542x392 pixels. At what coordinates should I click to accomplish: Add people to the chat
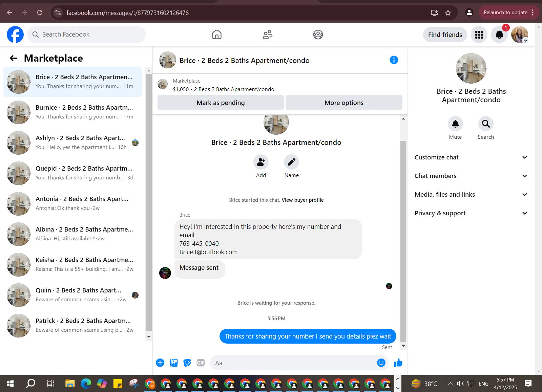[x=261, y=162]
